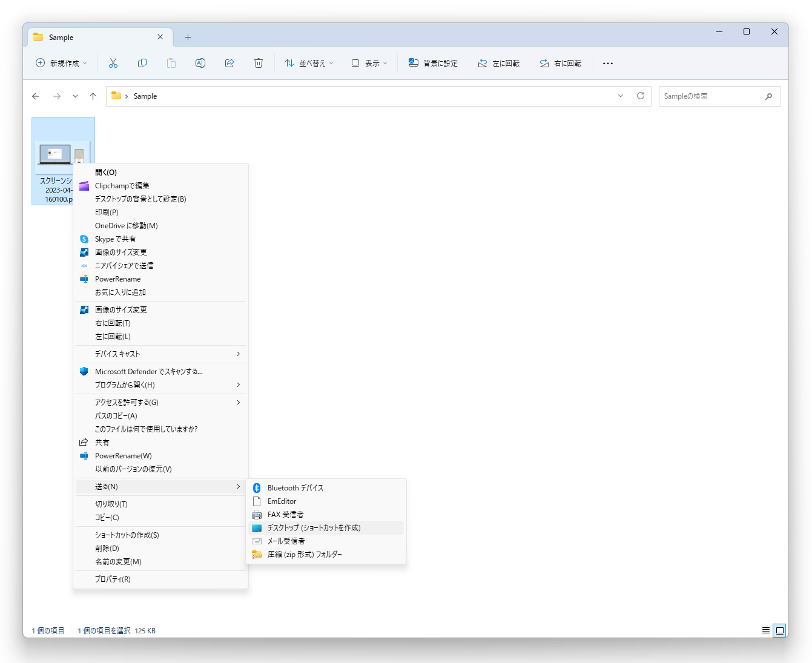The image size is (812, 663).
Task: Open sharing options with the Share icon
Action: tap(229, 63)
